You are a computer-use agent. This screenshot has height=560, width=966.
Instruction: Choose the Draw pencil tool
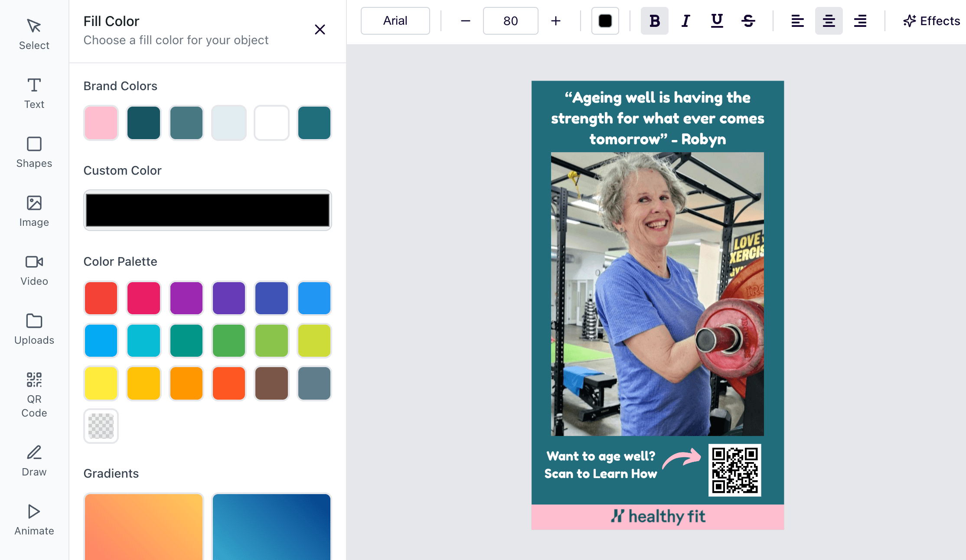[34, 461]
